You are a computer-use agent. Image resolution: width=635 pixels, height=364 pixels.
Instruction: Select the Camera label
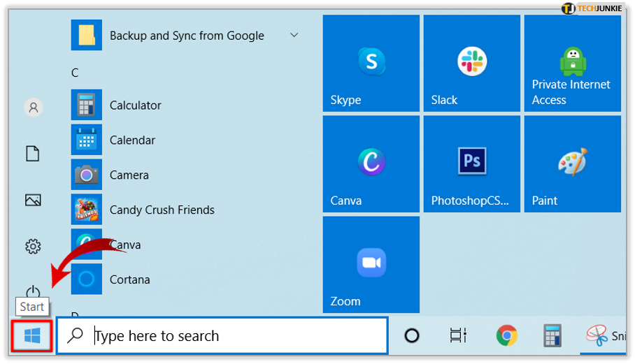pyautogui.click(x=129, y=175)
